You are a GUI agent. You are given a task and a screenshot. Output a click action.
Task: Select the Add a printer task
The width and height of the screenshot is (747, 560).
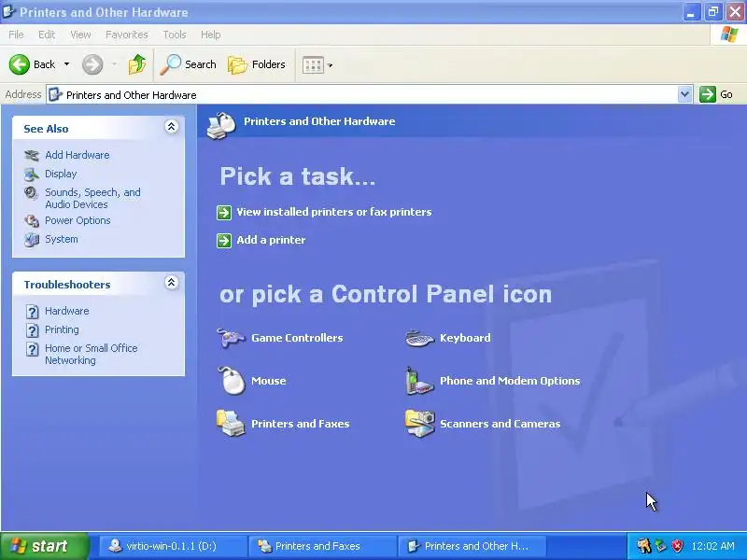click(271, 240)
